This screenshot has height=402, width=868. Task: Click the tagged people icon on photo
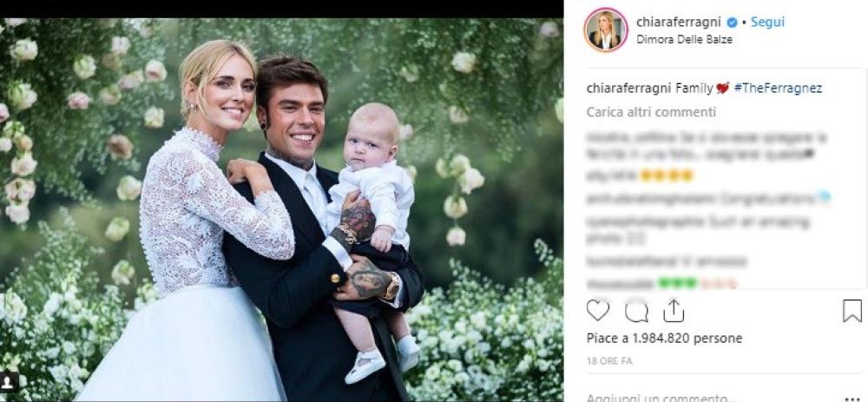tap(9, 381)
